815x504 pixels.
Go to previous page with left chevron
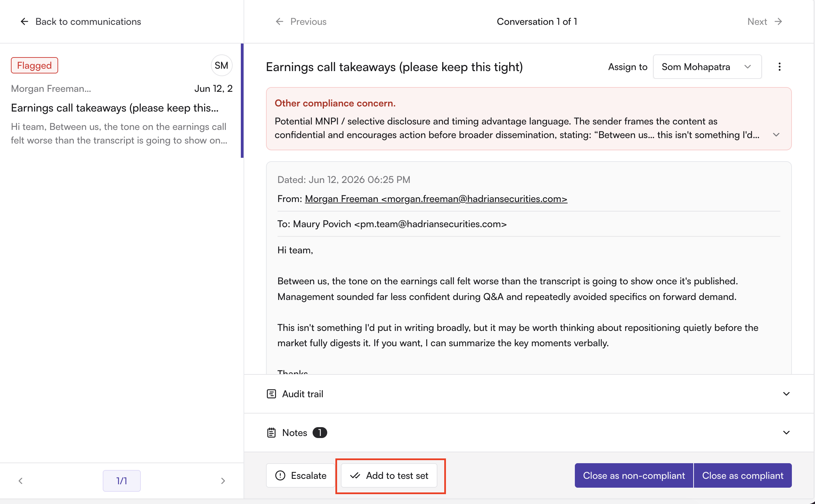pos(20,481)
